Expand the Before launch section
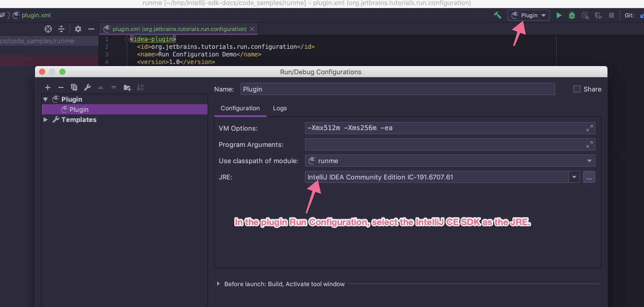Screen dimensions: 644x307 (x=219, y=284)
